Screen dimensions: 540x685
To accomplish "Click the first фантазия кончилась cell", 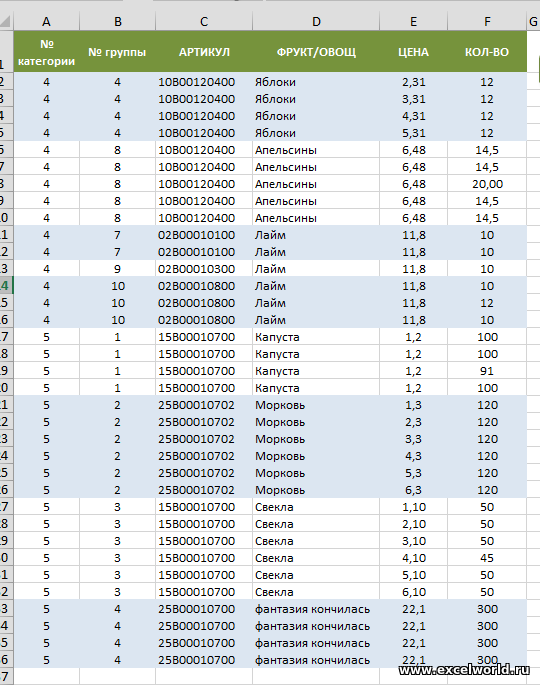I will coord(316,609).
